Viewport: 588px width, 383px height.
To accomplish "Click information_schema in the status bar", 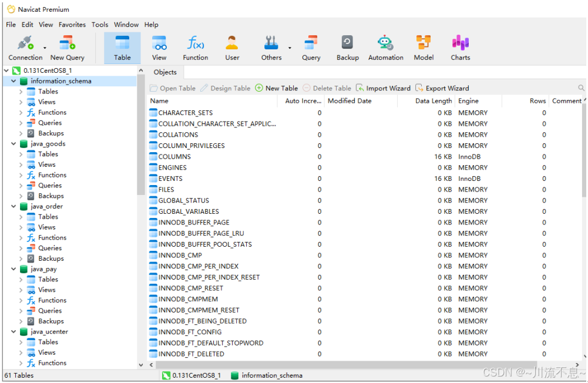I will 272,375.
